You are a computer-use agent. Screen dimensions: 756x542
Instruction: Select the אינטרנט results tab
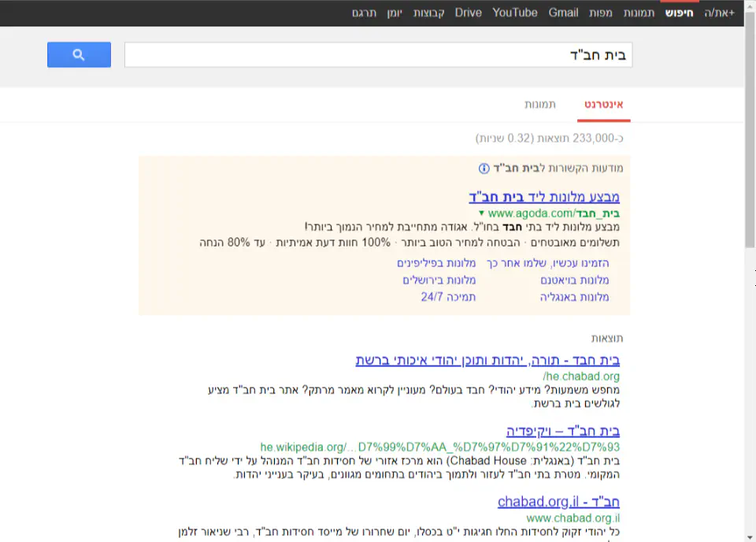pyautogui.click(x=604, y=105)
